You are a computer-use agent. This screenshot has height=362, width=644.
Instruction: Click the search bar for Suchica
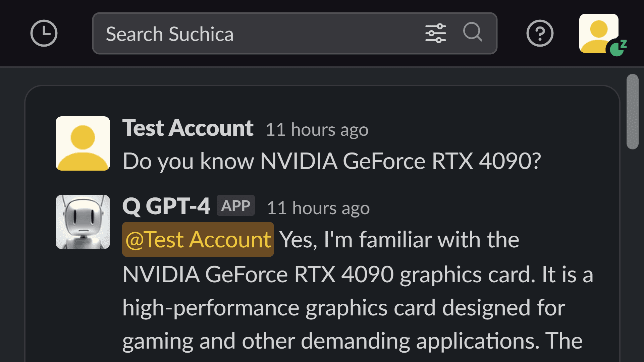click(x=294, y=33)
